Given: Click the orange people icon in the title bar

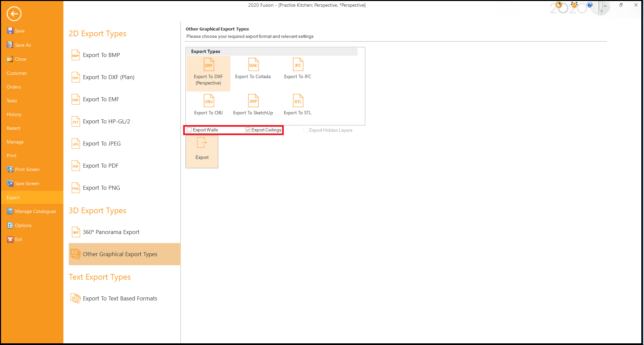Looking at the screenshot, I should [574, 5].
